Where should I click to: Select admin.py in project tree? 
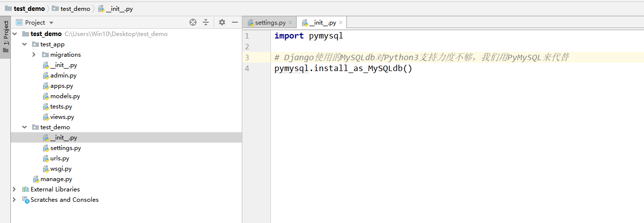tap(63, 75)
